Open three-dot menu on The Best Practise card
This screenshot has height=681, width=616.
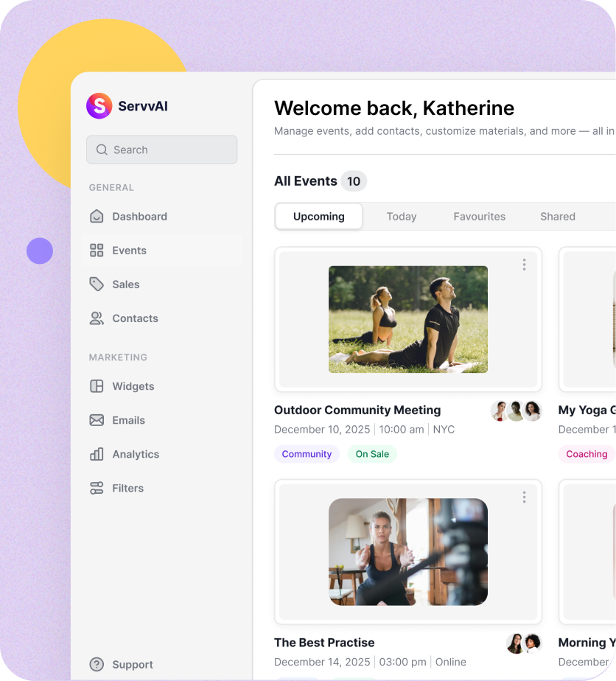pyautogui.click(x=524, y=497)
